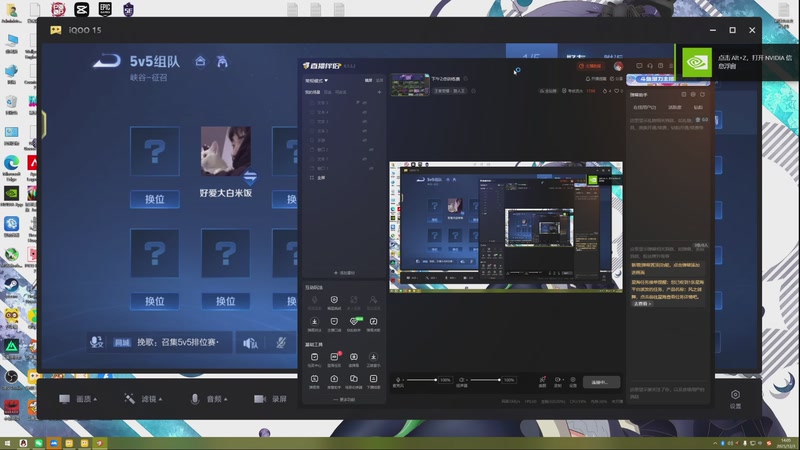Screen dimensions: 800x450
Task: Add a new scene with the plus icon
Action: pyautogui.click(x=379, y=92)
